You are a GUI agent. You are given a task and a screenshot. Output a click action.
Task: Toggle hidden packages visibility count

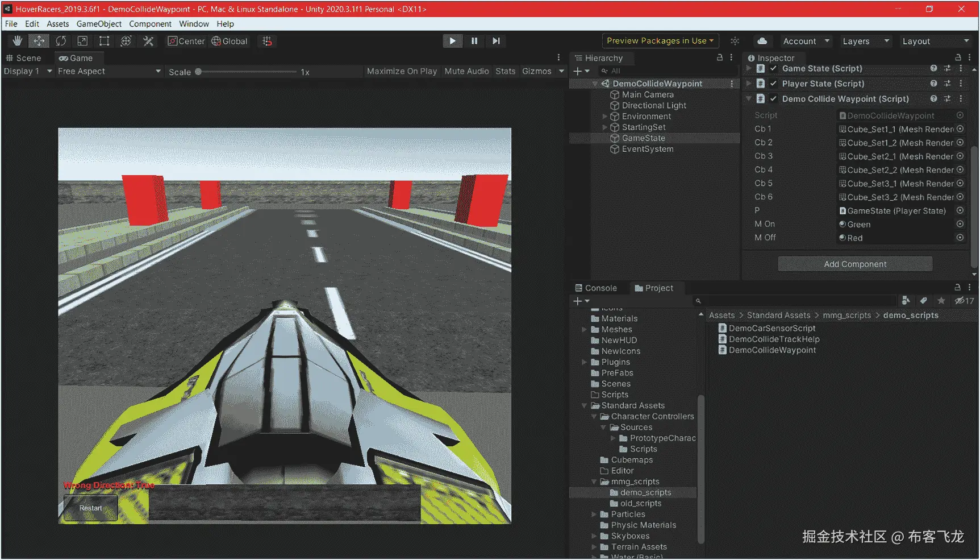pyautogui.click(x=965, y=301)
